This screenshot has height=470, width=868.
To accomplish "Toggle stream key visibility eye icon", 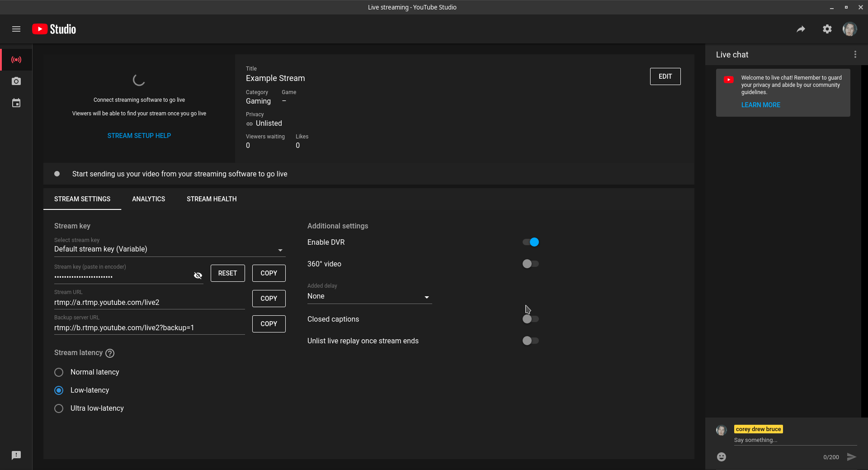I will click(x=198, y=275).
